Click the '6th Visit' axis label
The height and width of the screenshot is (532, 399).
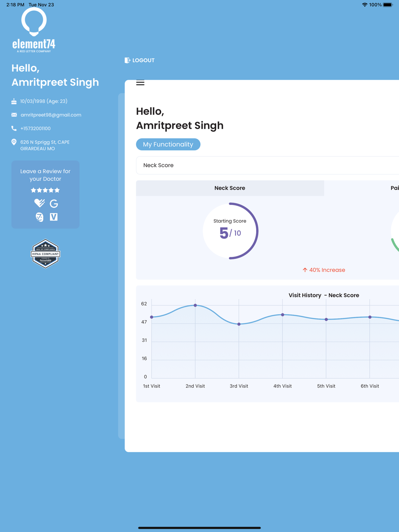(x=370, y=386)
